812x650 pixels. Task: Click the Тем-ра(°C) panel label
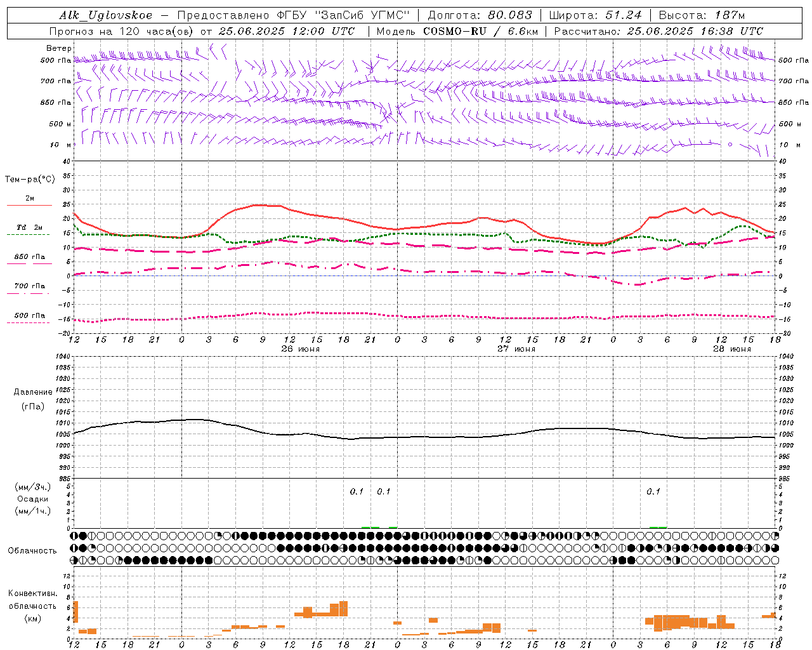[x=30, y=180]
